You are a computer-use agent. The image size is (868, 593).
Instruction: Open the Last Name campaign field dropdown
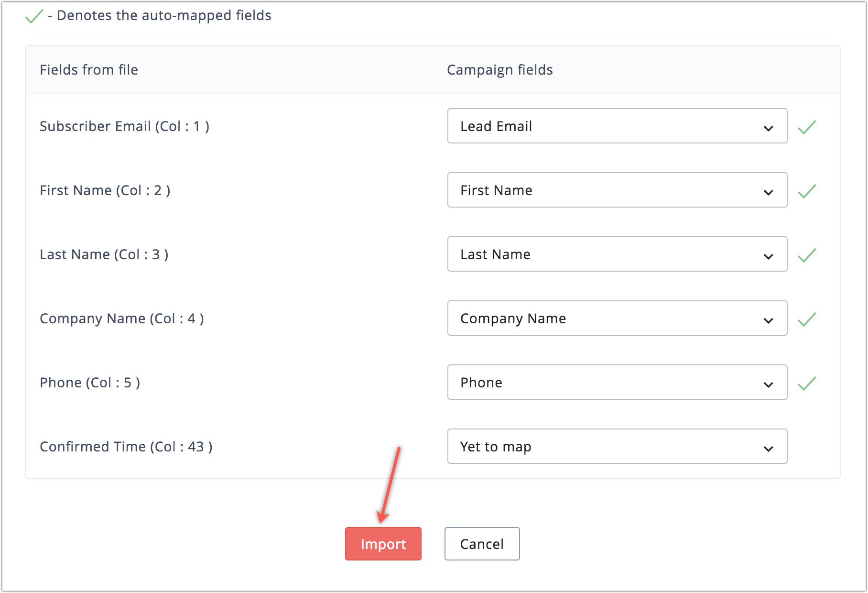point(617,254)
